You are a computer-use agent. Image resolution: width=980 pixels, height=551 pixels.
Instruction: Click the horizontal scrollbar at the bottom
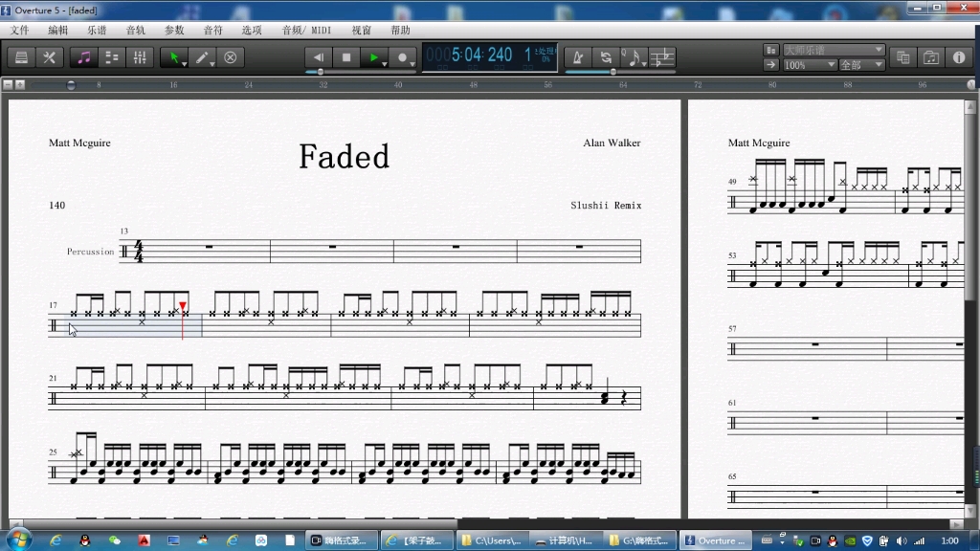click(x=485, y=523)
